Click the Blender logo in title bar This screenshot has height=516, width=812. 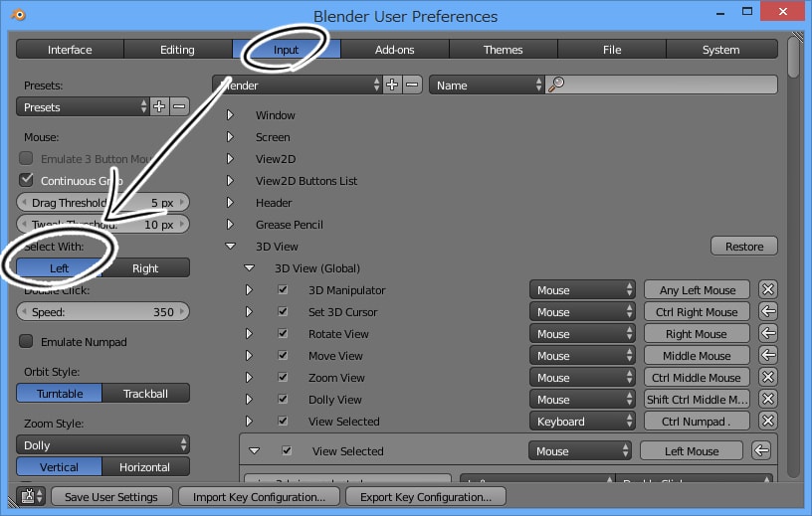pyautogui.click(x=19, y=15)
